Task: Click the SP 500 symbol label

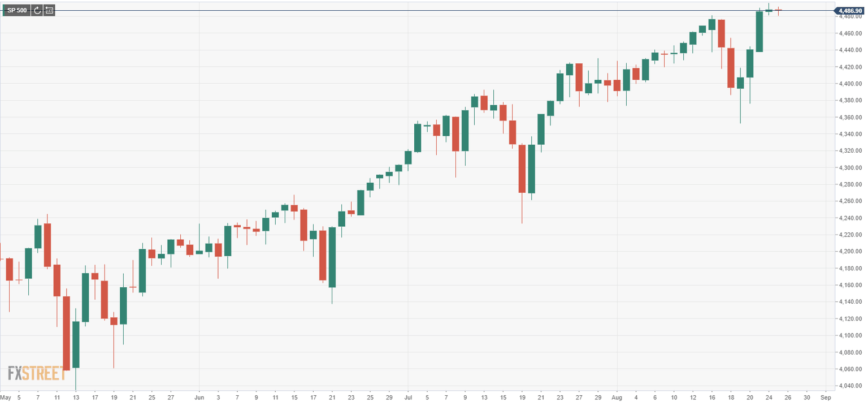Action: coord(16,10)
